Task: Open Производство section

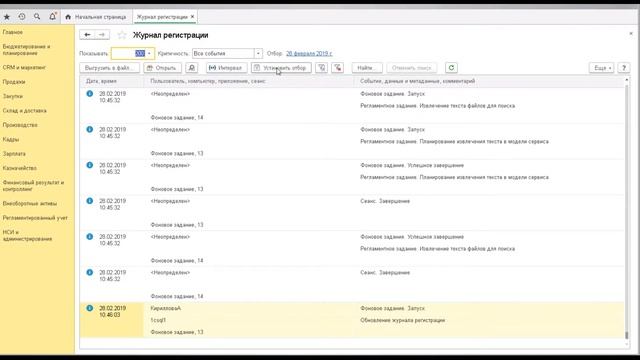Action: coord(20,125)
